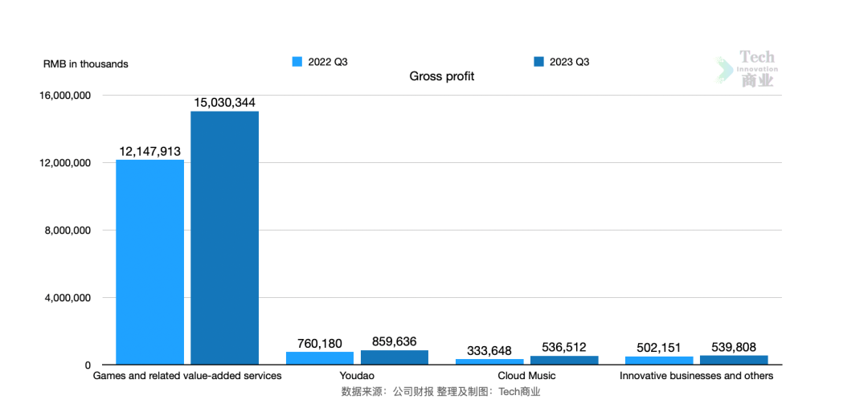Click the Tech Innovation logo watermark
The image size is (868, 408).
(x=746, y=68)
